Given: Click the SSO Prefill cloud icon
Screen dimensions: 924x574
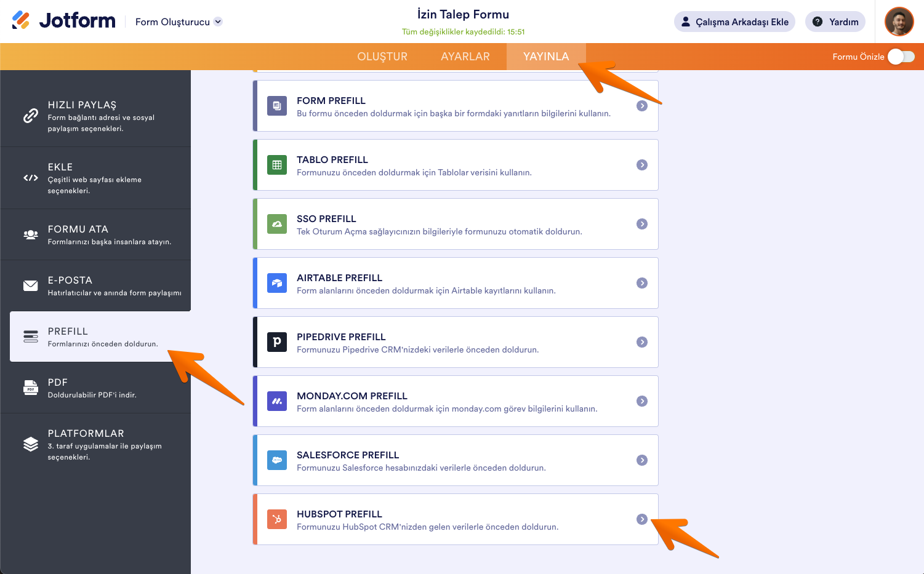Looking at the screenshot, I should coord(277,224).
